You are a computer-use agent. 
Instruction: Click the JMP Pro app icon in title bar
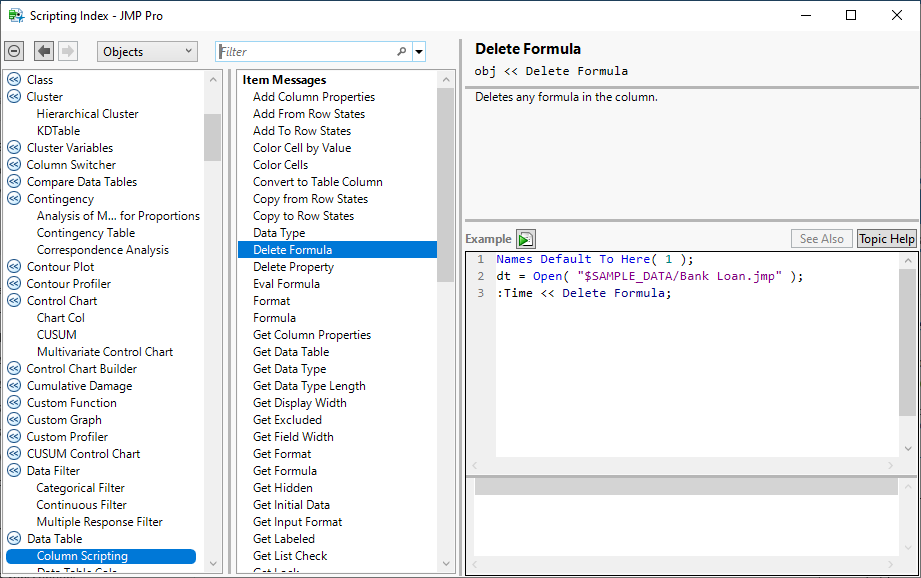tap(16, 15)
